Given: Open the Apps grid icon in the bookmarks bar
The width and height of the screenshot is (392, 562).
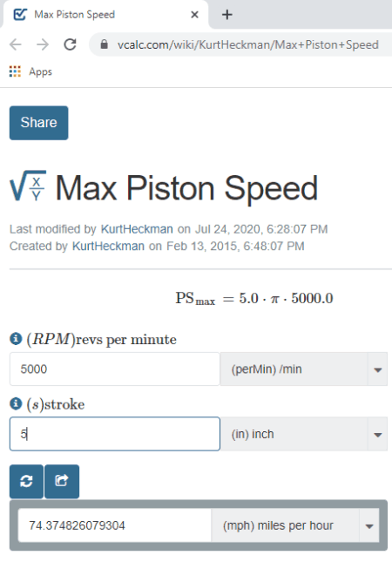Looking at the screenshot, I should pos(15,71).
